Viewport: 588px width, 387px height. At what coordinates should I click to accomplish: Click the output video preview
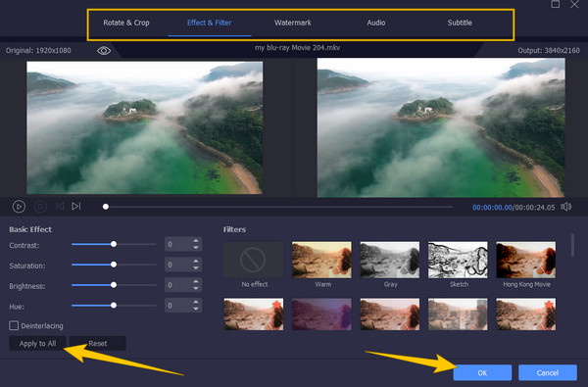point(441,127)
